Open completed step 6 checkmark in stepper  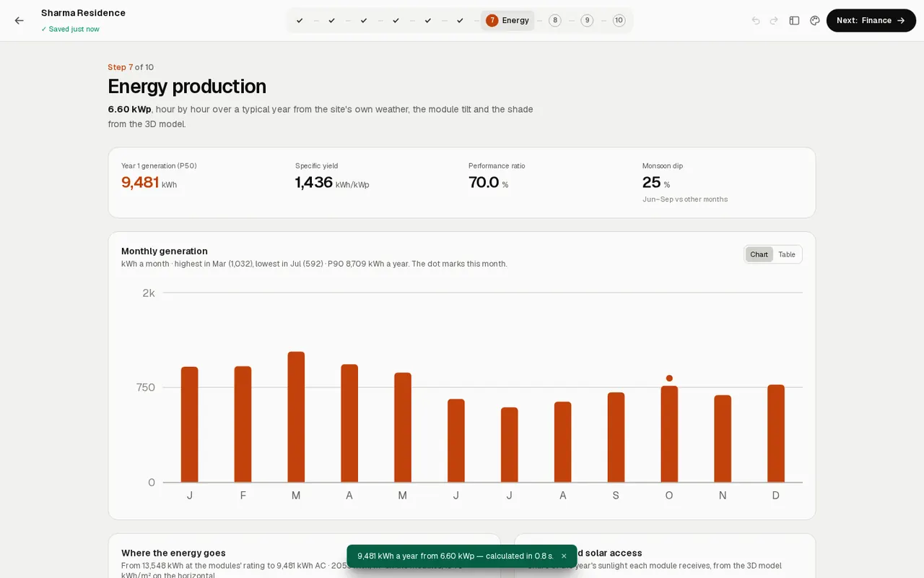point(460,20)
